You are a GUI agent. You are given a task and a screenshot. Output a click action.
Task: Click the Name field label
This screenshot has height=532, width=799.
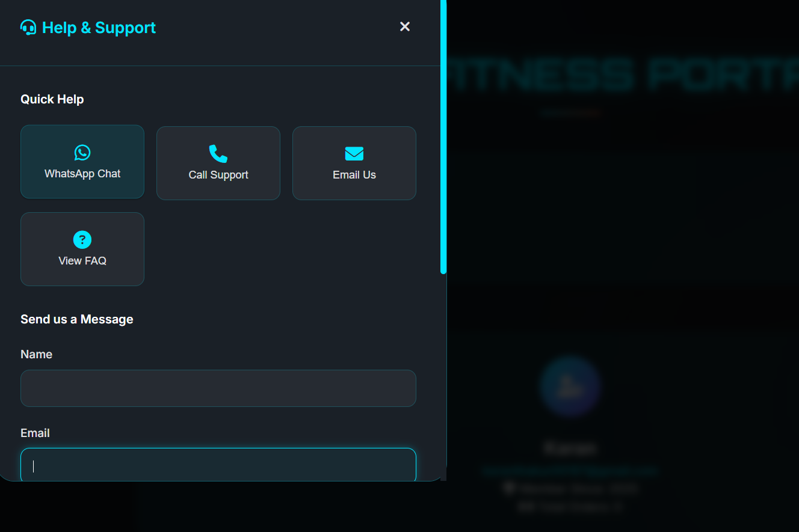coord(36,354)
